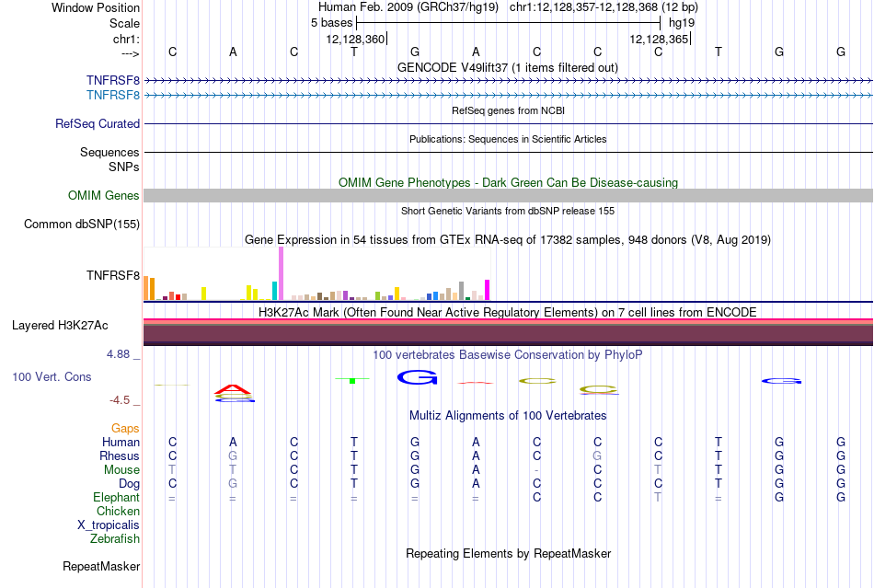Viewport: 874px width, 588px height.
Task: Click the chr1:12,128,357-12,128,368 position text
Action: 604,7
